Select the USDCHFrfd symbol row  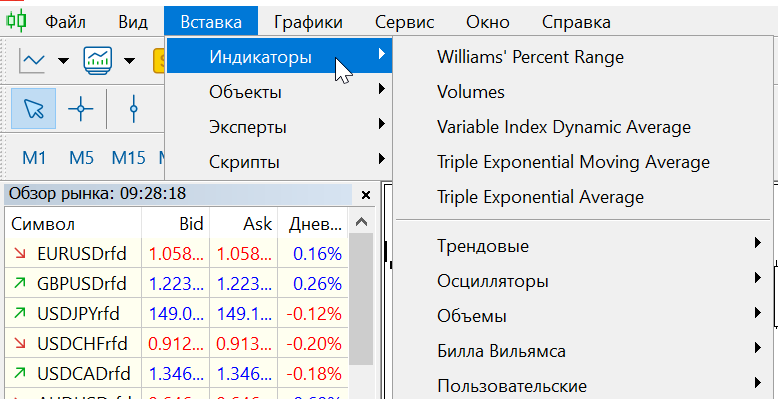click(177, 343)
